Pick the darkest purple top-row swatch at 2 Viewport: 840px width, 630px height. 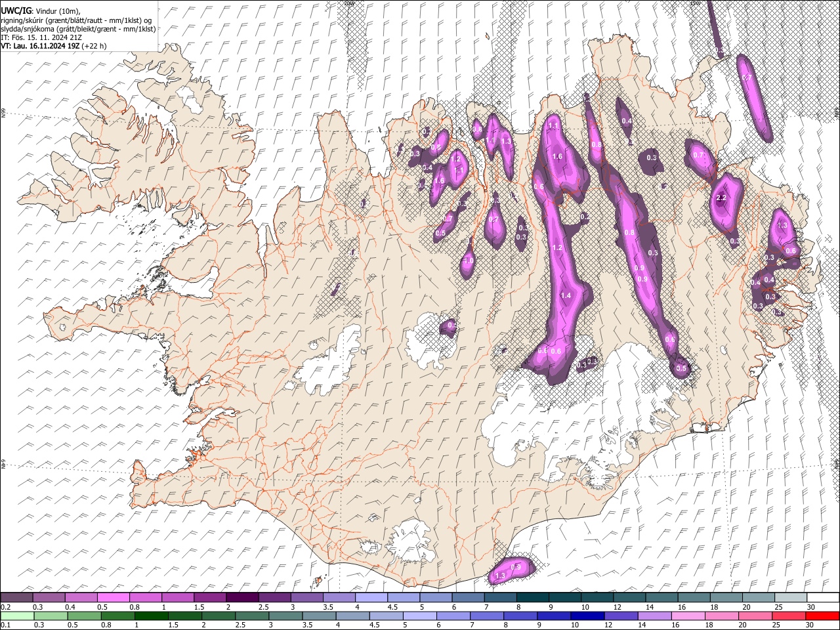coord(243,597)
